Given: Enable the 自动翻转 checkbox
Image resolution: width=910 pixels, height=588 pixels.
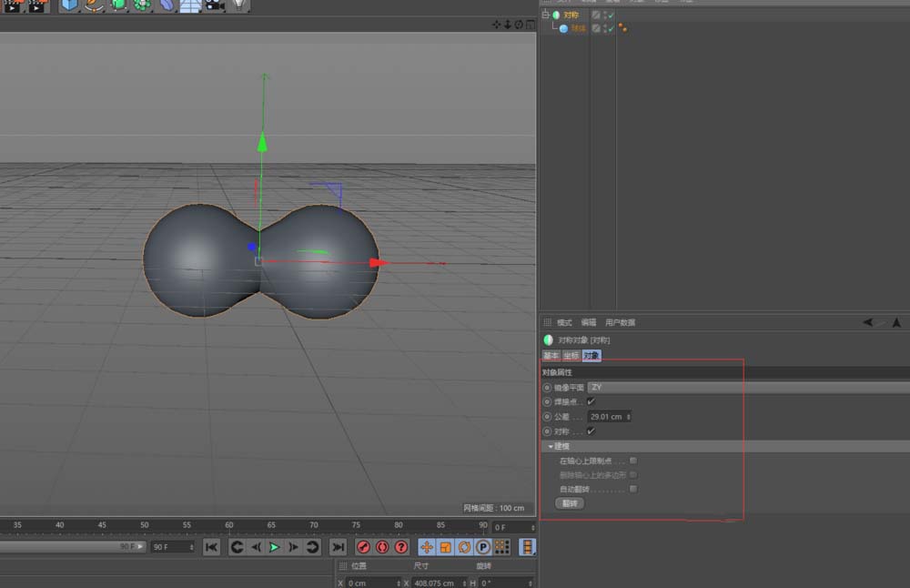Looking at the screenshot, I should 634,489.
